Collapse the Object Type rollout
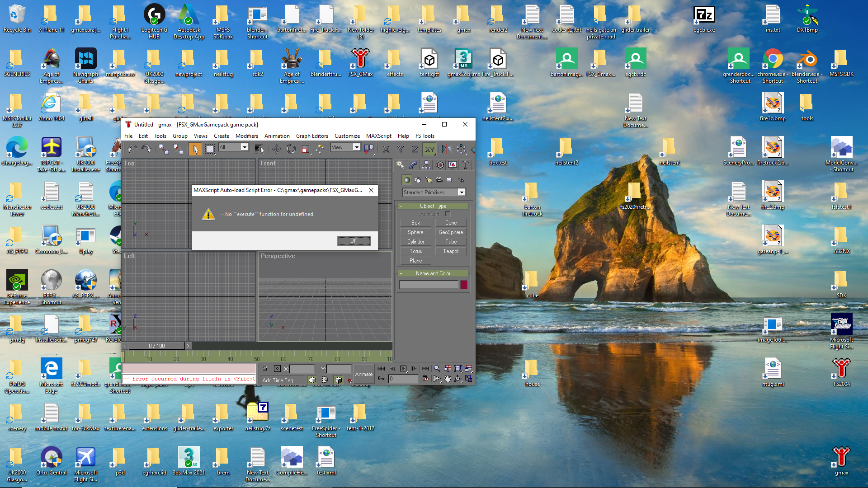The height and width of the screenshot is (488, 868). (x=433, y=206)
